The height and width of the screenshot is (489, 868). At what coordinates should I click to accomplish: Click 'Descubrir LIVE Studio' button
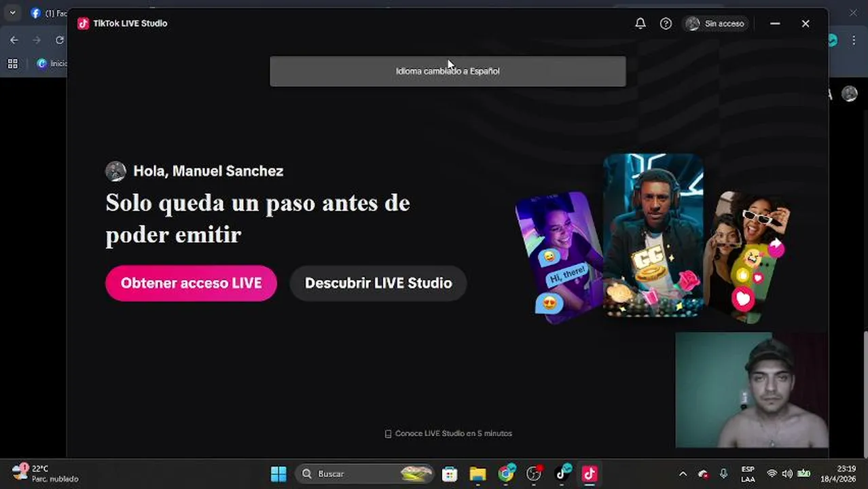click(378, 283)
